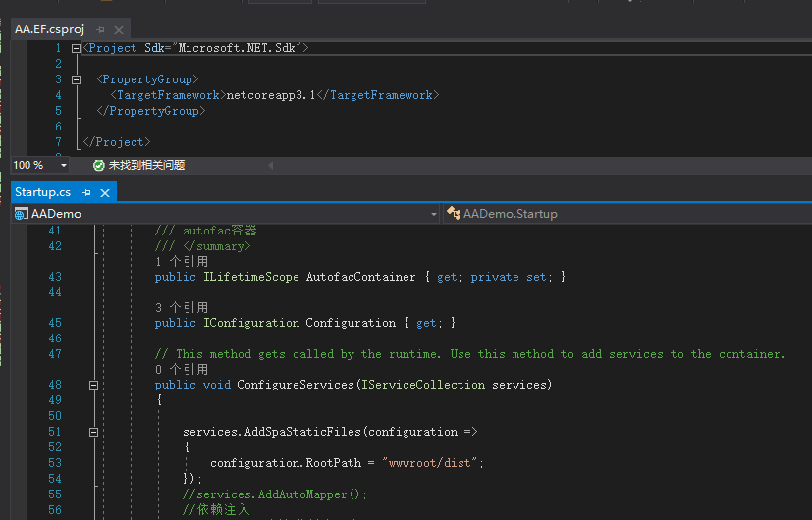Image resolution: width=812 pixels, height=520 pixels.
Task: Switch to the AA.EF.csproj tab
Action: tap(49, 29)
